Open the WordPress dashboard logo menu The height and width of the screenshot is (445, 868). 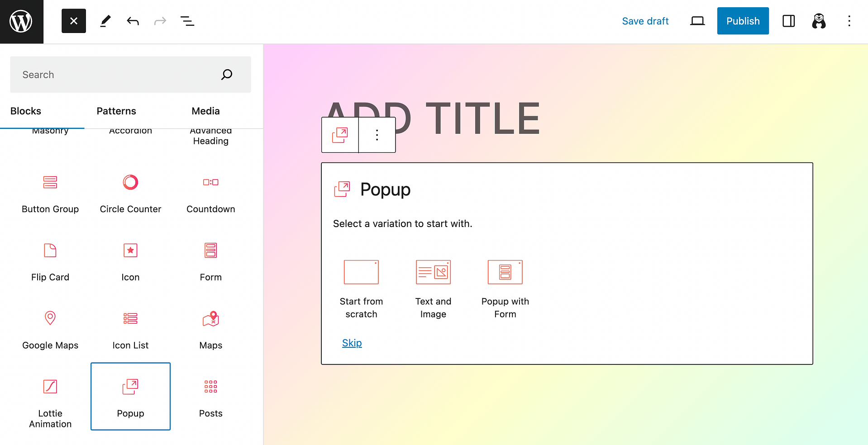(x=21, y=21)
